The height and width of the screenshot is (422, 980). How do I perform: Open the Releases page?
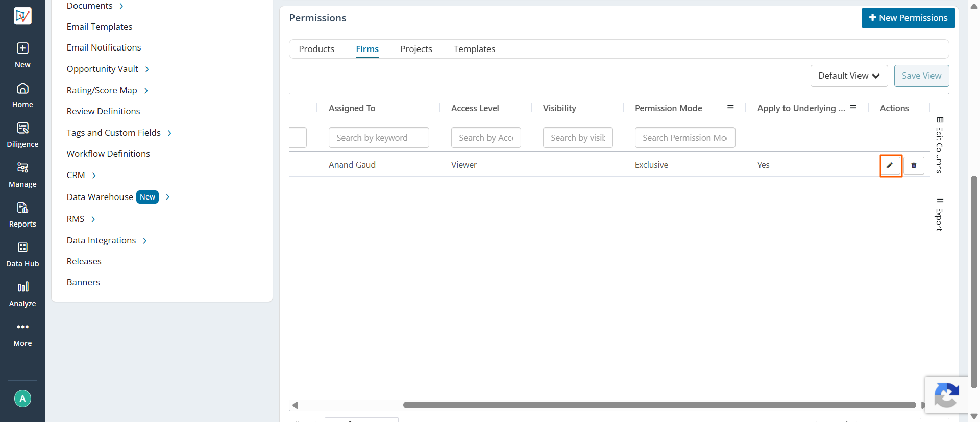(x=84, y=261)
